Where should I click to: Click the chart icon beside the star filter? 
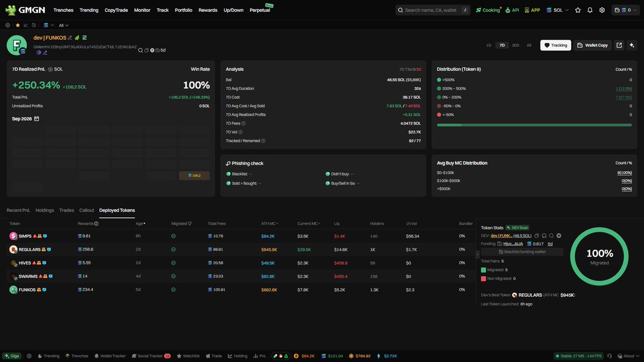[26, 25]
